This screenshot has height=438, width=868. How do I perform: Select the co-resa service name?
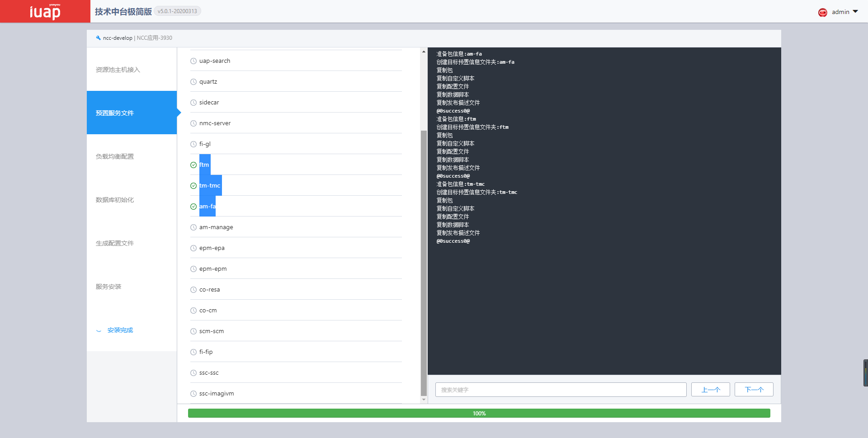[x=210, y=290]
